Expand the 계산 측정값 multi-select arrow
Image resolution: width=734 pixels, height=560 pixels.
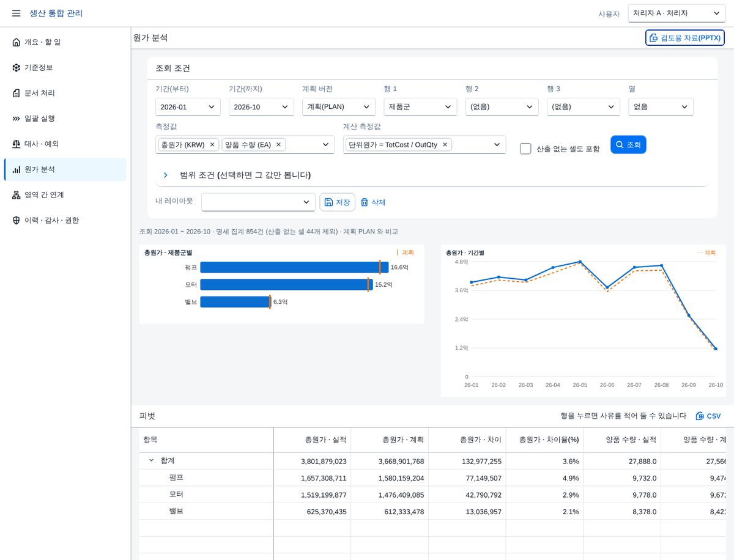click(x=497, y=145)
